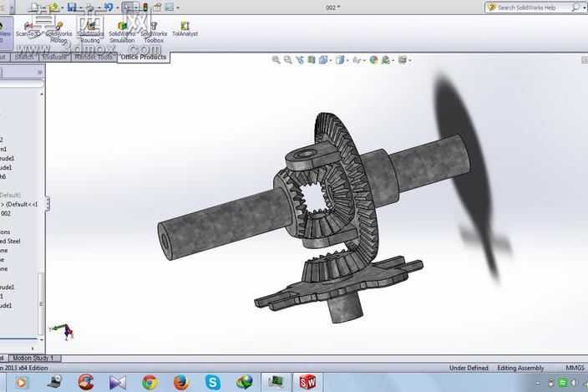The height and width of the screenshot is (392, 588).
Task: Open Google Chrome from the taskbar
Action: [150, 382]
